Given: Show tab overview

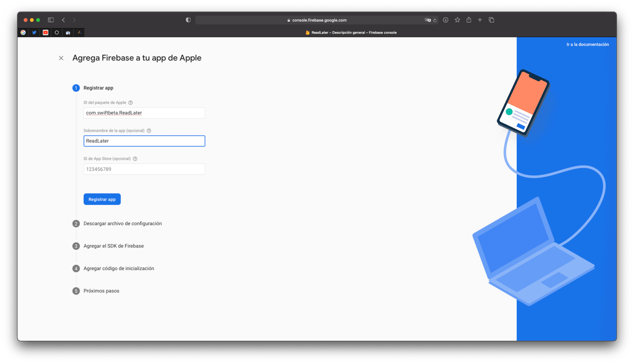Looking at the screenshot, I should click(491, 20).
